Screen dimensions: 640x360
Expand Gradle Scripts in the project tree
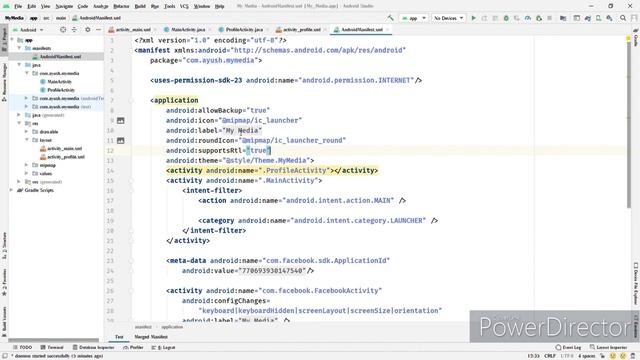click(11, 190)
